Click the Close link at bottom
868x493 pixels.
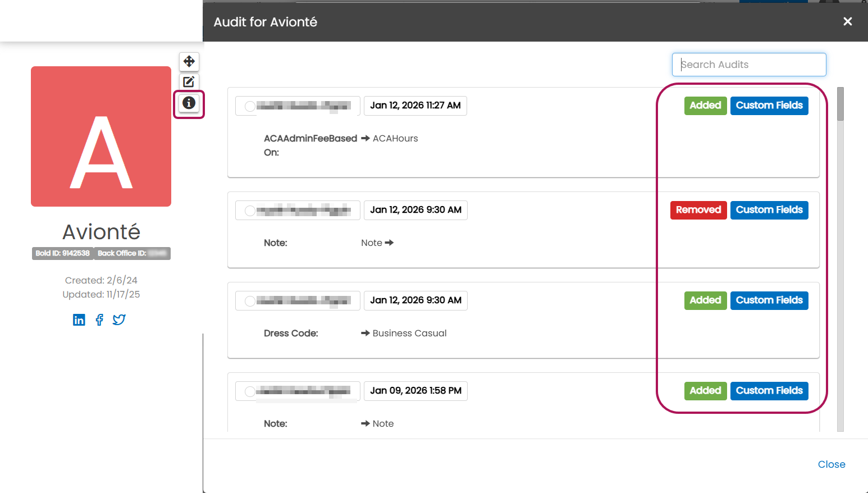point(832,464)
